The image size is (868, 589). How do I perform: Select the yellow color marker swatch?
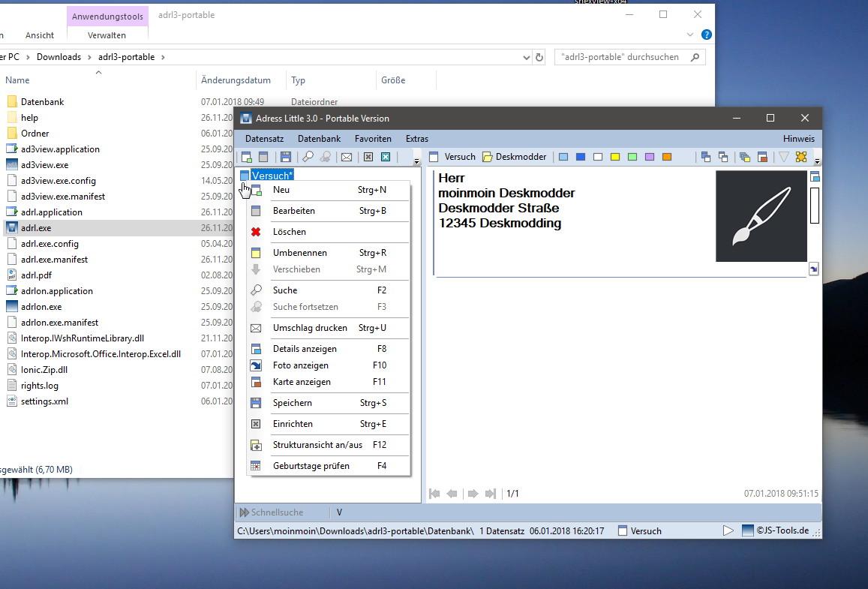click(615, 157)
